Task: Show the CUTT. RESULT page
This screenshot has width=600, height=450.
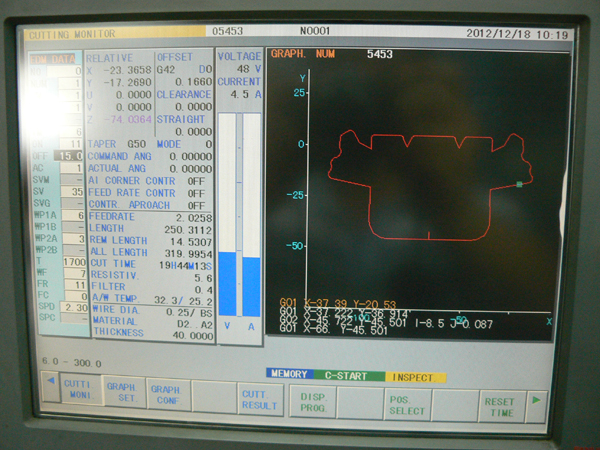Action: click(x=261, y=398)
